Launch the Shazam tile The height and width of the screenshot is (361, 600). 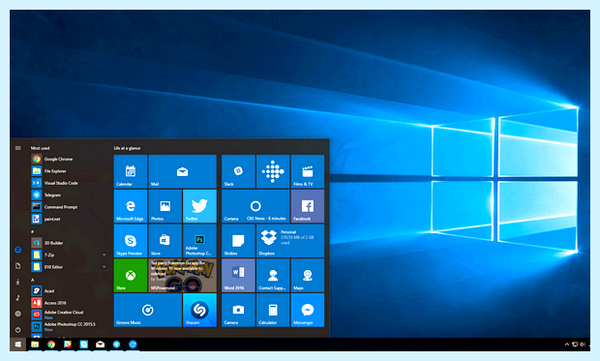(x=199, y=310)
